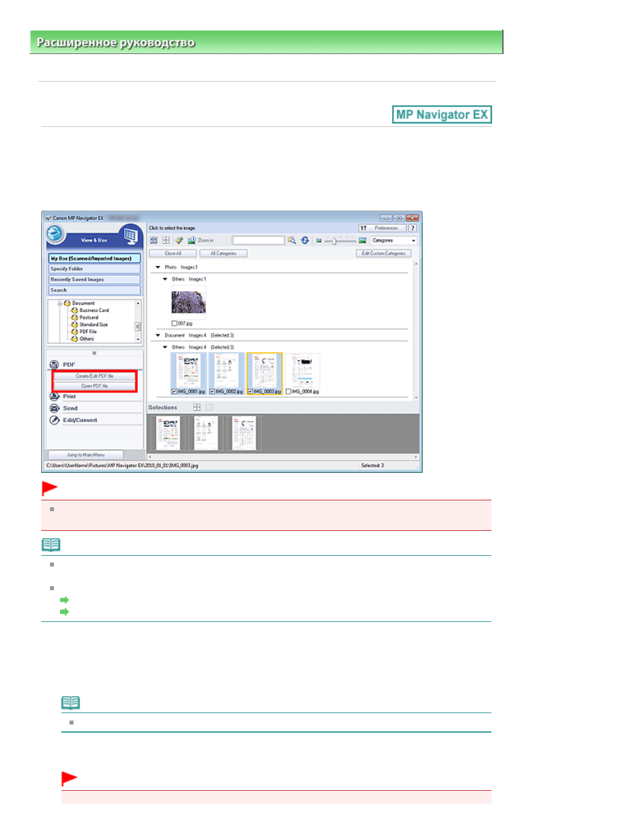
Task: Select the IMG_0004.jpg thumbnail
Action: click(302, 371)
